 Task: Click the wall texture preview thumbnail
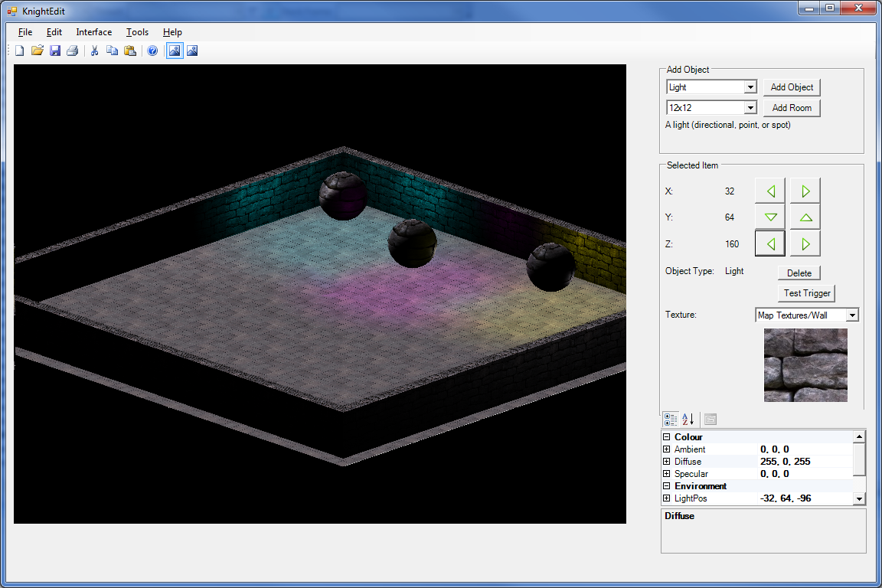(805, 365)
